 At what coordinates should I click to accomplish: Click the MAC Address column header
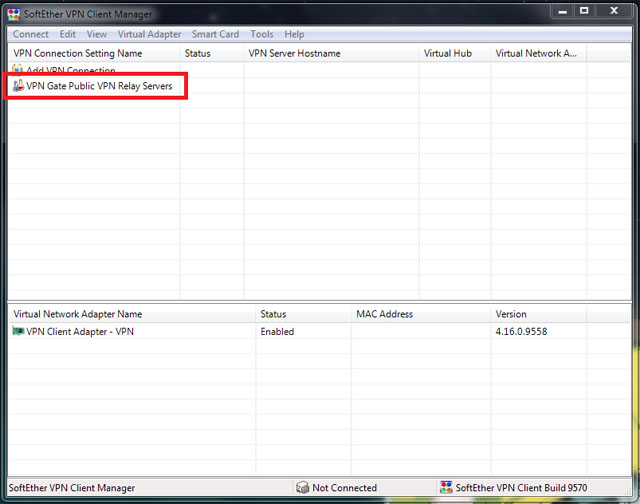coord(421,314)
